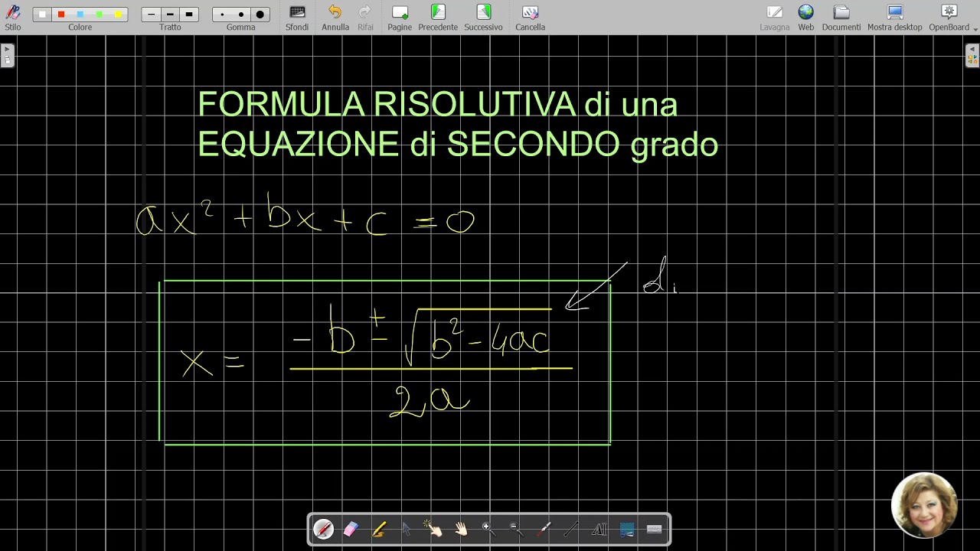Click Mostra desktop
Viewport: 980px width, 551px height.
895,17
